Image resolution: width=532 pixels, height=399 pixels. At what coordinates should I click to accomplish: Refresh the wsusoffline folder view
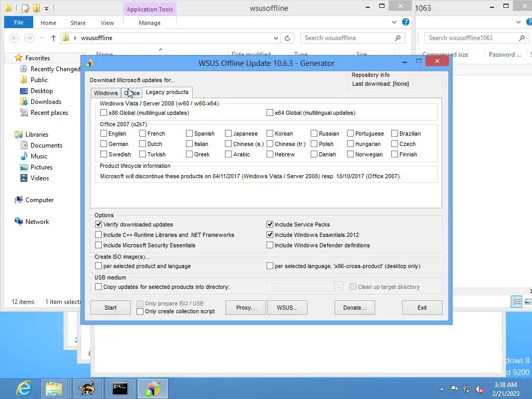tap(287, 38)
